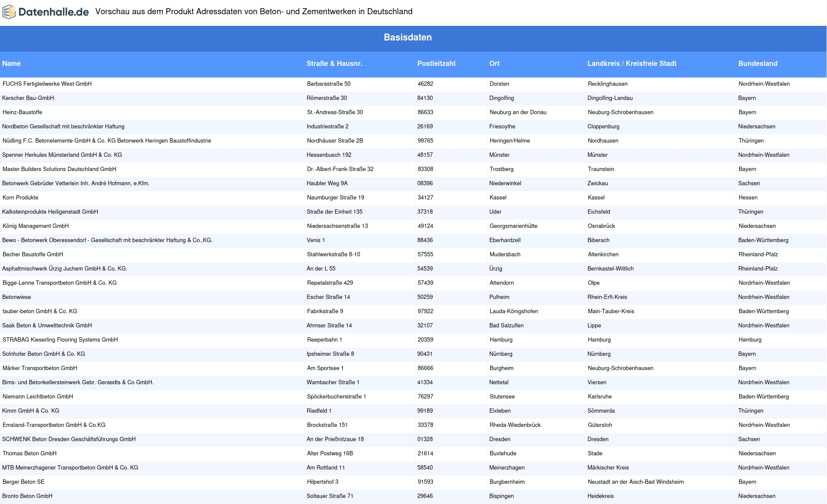The height and width of the screenshot is (504, 827).
Task: Select MTB Meinerzhagener Transportbeton entry
Action: [70, 468]
